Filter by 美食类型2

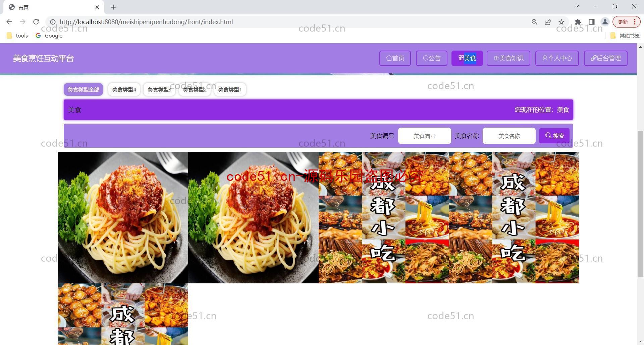point(195,89)
